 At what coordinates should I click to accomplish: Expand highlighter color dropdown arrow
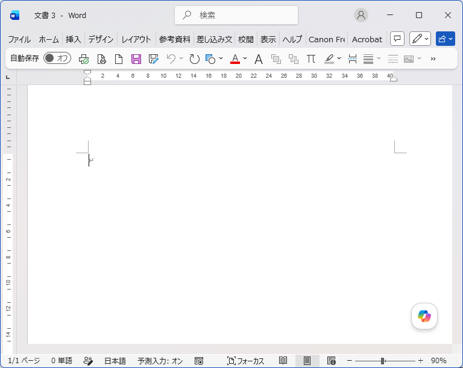[x=339, y=59]
